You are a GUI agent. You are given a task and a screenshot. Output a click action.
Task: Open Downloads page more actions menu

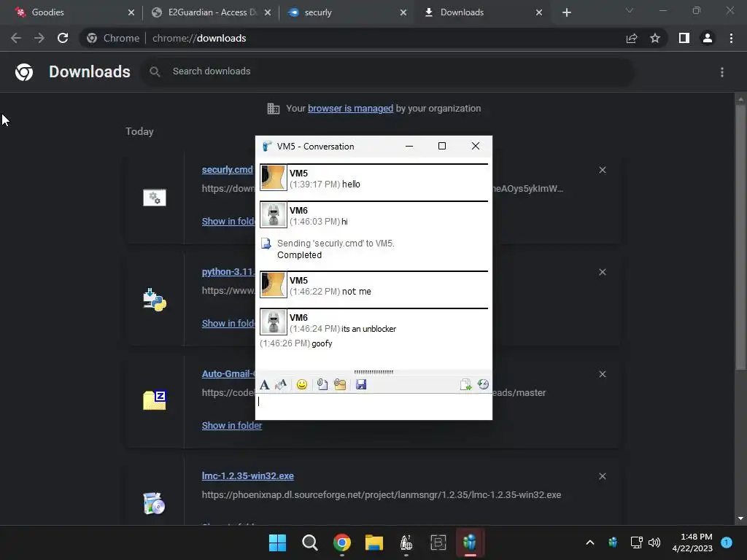tap(722, 72)
